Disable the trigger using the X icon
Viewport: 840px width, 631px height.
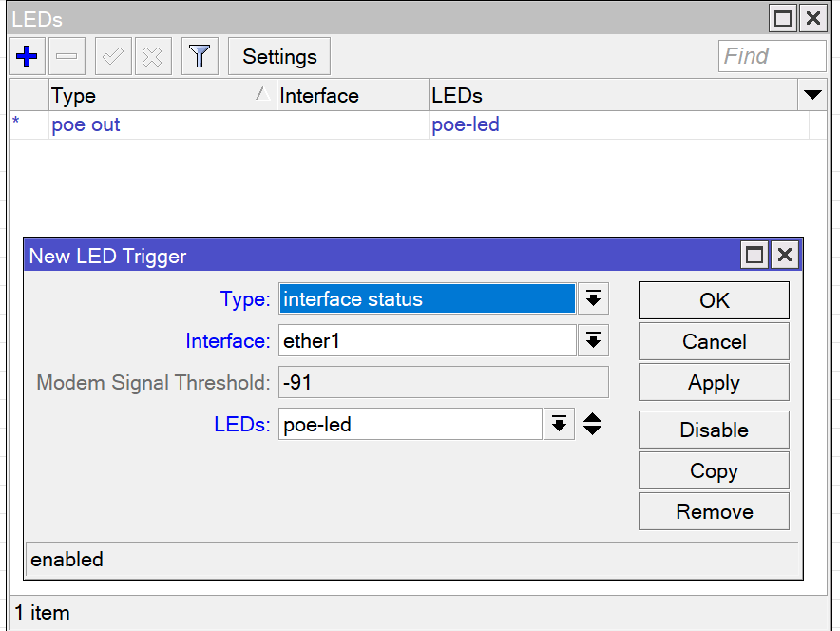[153, 55]
